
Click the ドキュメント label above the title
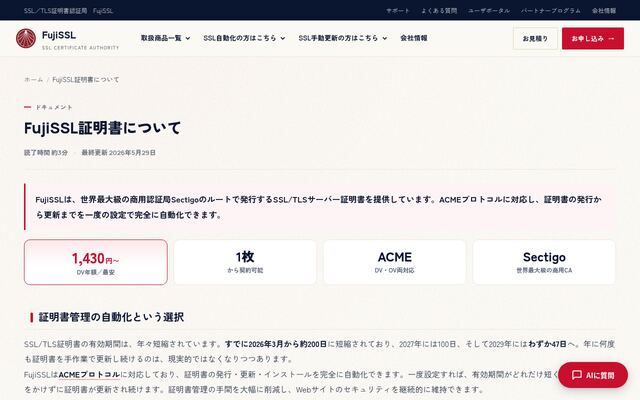point(53,107)
